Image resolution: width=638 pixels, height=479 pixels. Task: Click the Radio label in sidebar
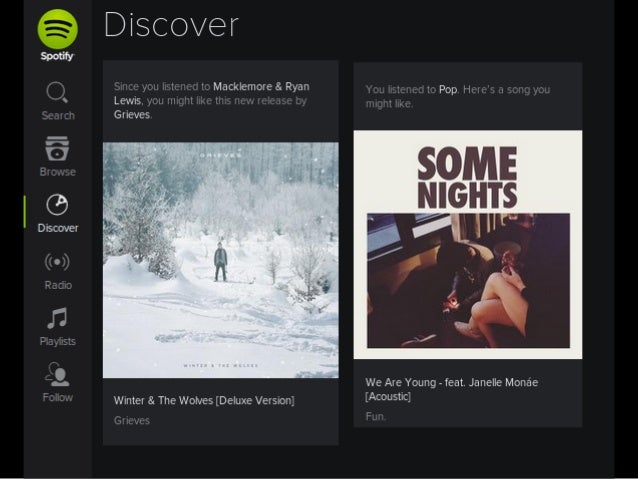pyautogui.click(x=58, y=285)
